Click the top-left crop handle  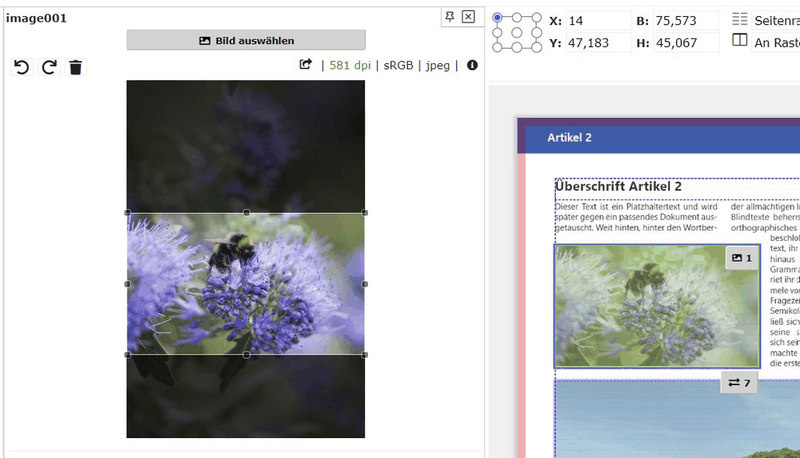pyautogui.click(x=128, y=213)
